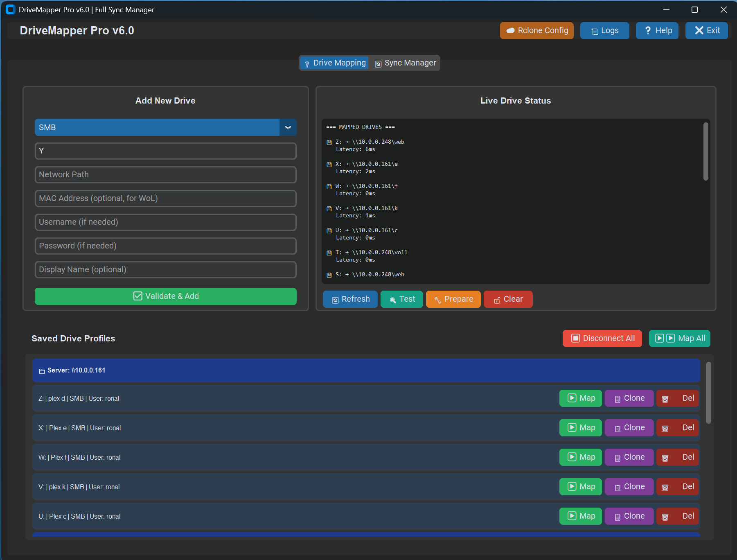The height and width of the screenshot is (560, 737).
Task: Click the Prepare button
Action: 453,299
